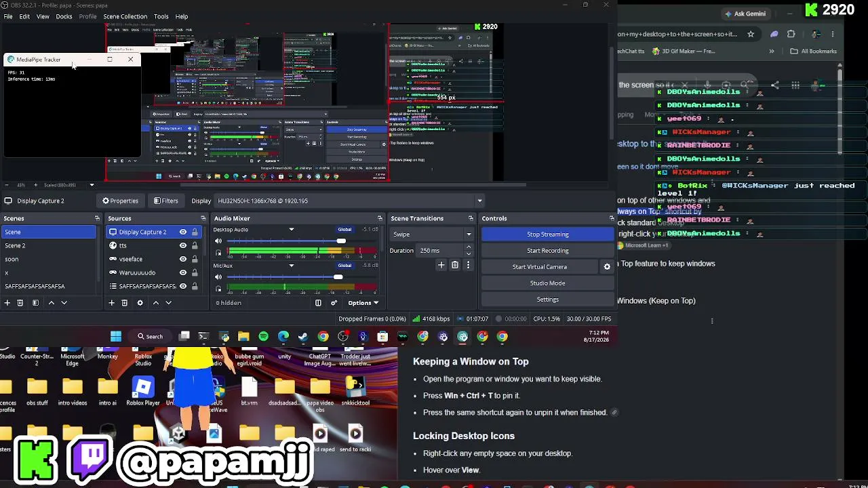Remove the selected scene with trash icon
The width and height of the screenshot is (868, 488).
click(20, 303)
